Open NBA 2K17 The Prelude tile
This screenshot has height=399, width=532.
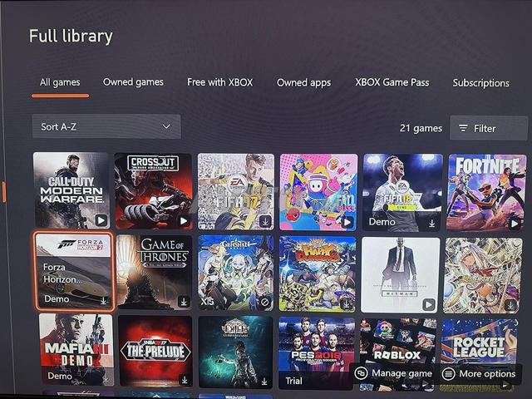155,351
